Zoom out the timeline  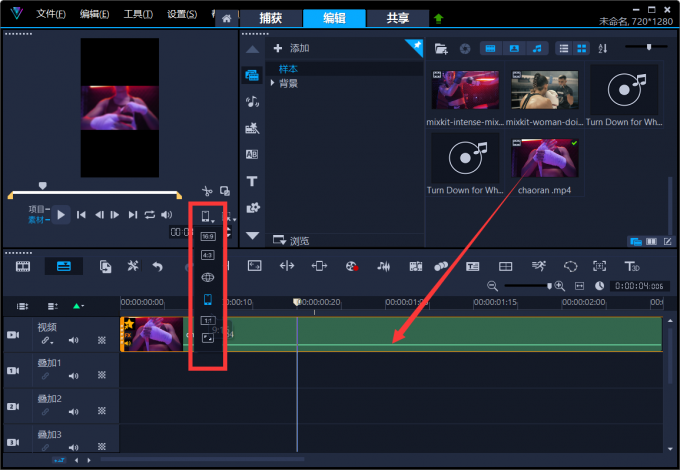[492, 286]
